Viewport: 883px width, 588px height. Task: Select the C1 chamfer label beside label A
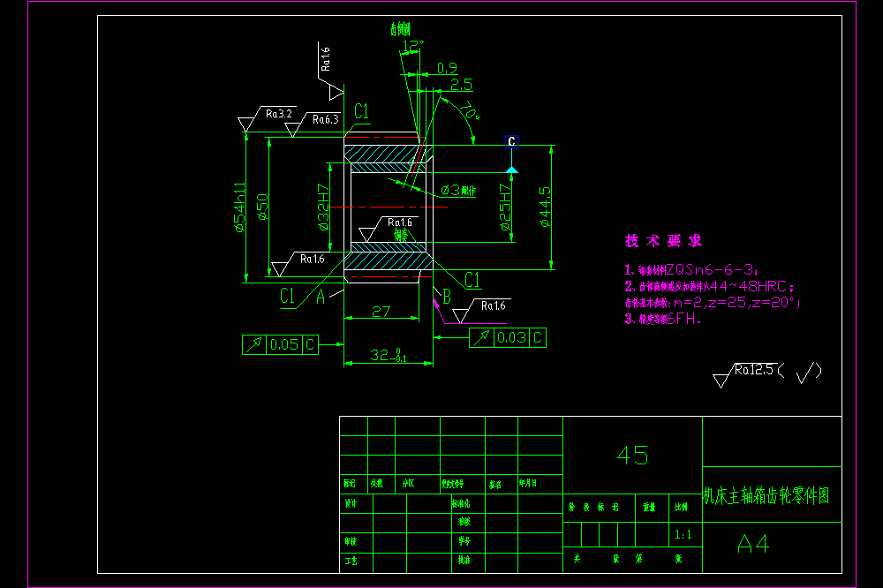point(287,296)
